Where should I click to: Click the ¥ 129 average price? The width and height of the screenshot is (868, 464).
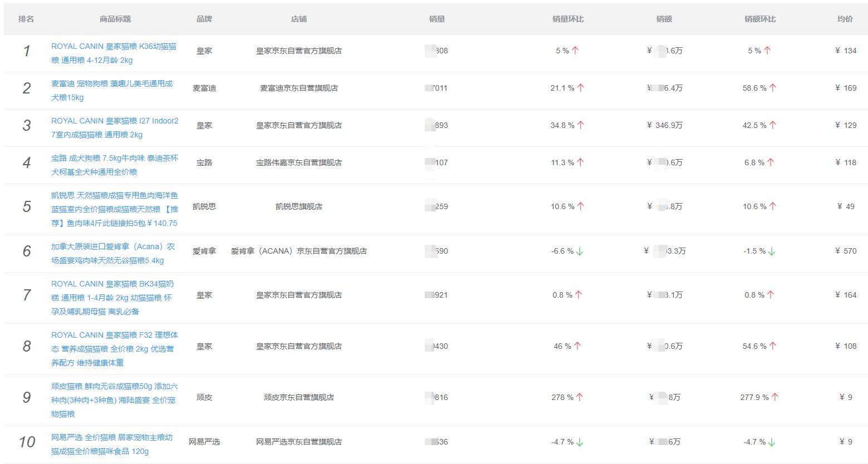(x=846, y=125)
